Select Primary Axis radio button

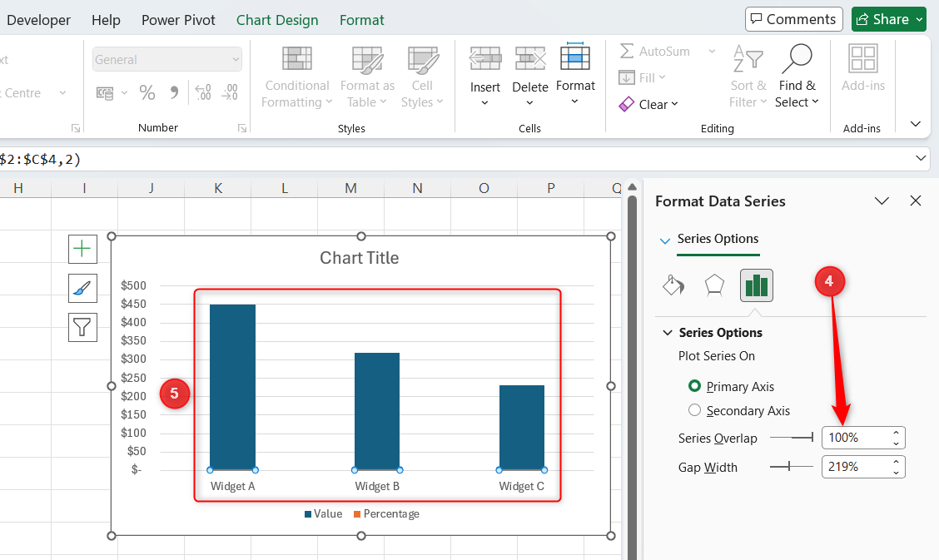[694, 386]
